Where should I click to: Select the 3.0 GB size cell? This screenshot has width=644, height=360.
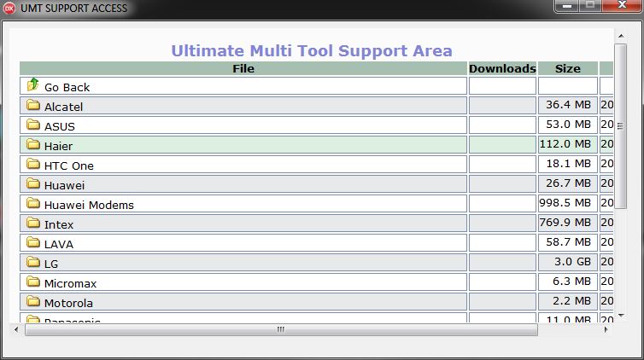568,263
